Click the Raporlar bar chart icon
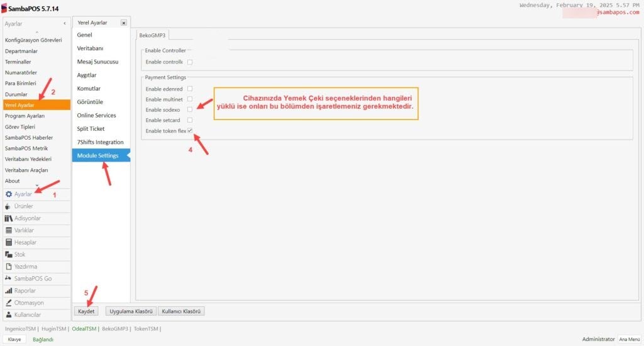644x346 pixels. [x=9, y=291]
